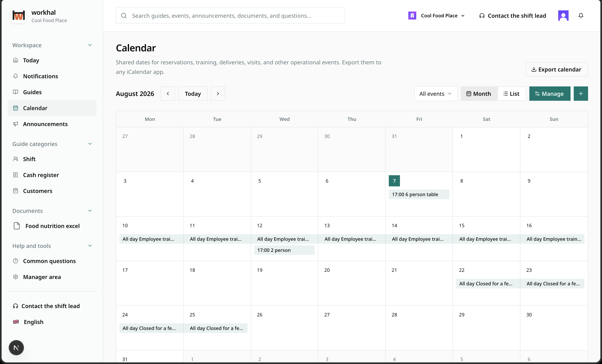Screen dimensions: 602x364
Task: Open the 17:00 6 person table event
Action: coord(419,194)
